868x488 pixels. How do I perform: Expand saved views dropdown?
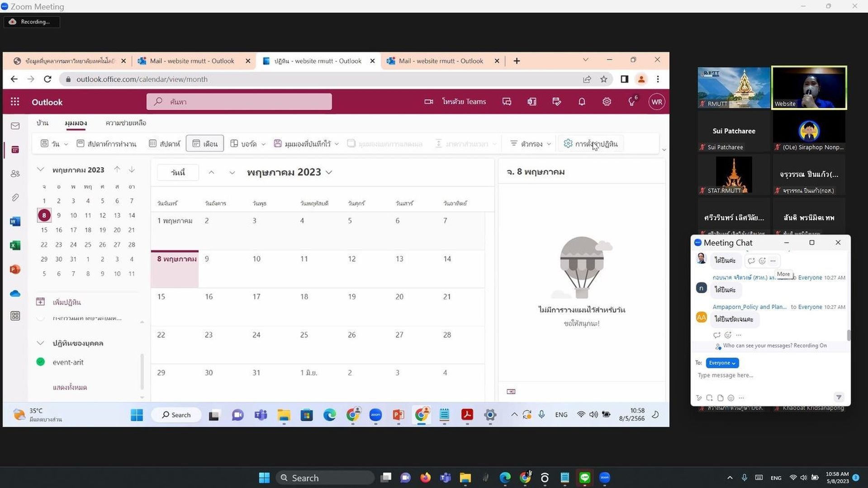[337, 144]
